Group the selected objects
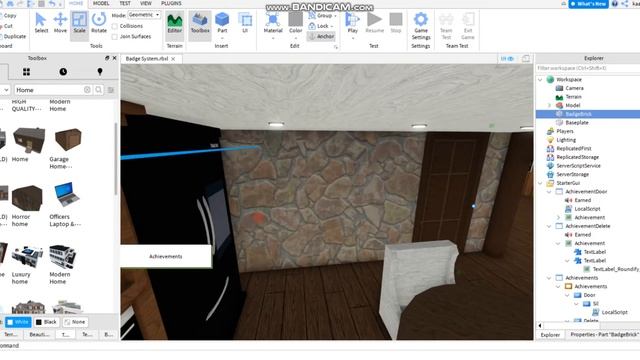 (322, 16)
